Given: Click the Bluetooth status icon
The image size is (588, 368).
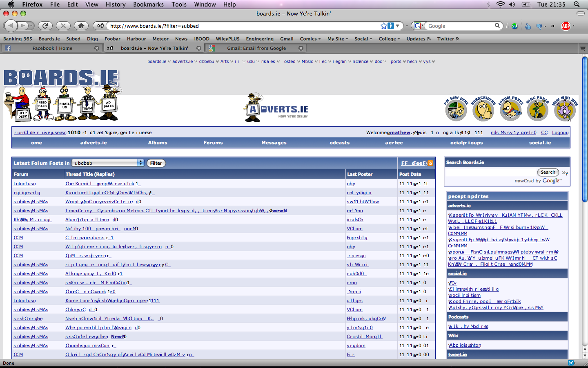Looking at the screenshot, I should [x=488, y=4].
